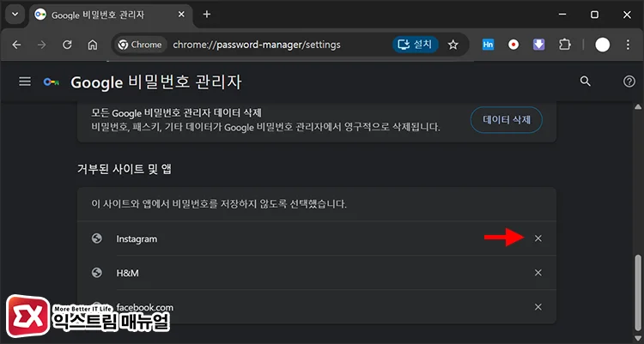Open a new tab with plus button

click(x=207, y=15)
